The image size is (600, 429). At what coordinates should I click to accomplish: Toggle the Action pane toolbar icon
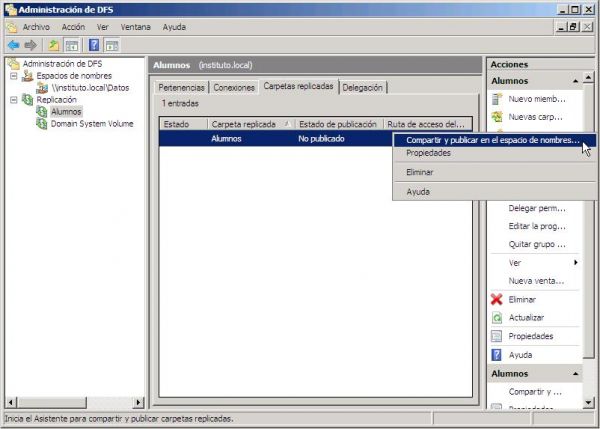pos(112,45)
